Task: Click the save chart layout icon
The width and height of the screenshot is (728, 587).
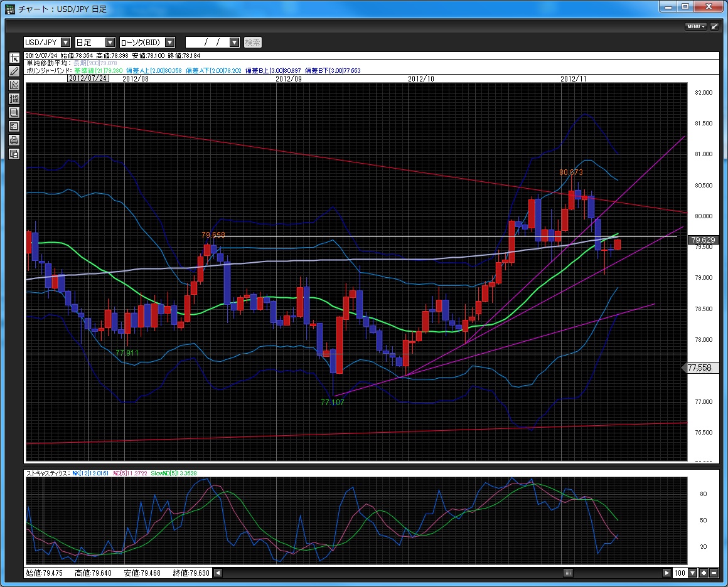Action: (x=14, y=154)
